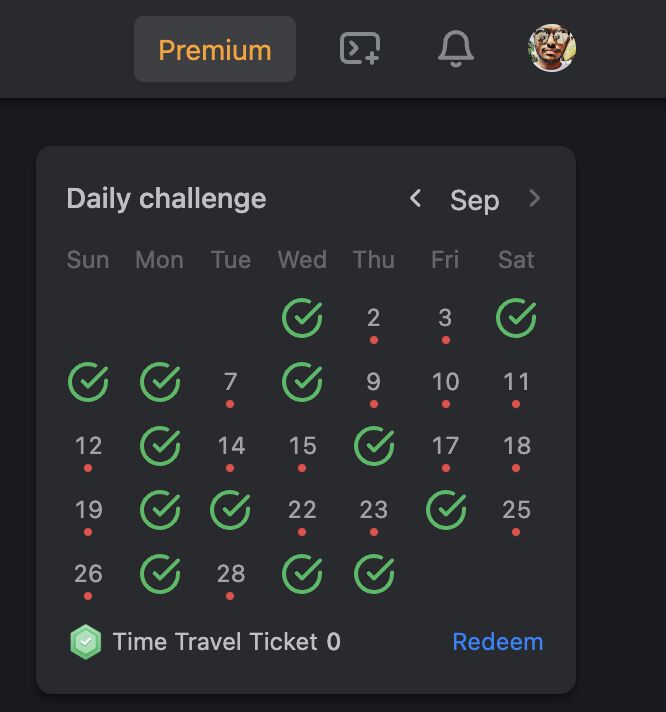
Task: Click the Redeem link
Action: [498, 642]
